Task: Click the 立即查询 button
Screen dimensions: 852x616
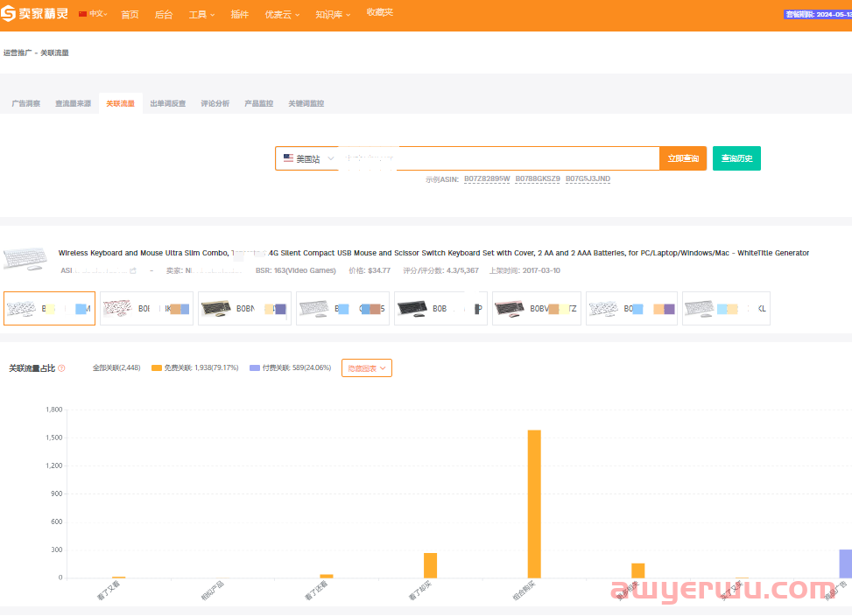Action: (683, 158)
